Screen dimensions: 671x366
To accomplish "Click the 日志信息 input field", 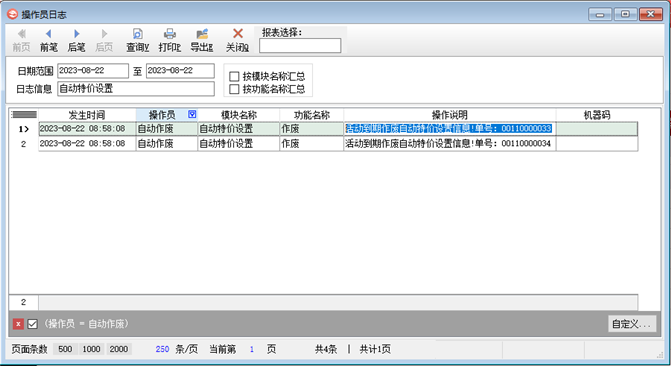I will [x=136, y=89].
